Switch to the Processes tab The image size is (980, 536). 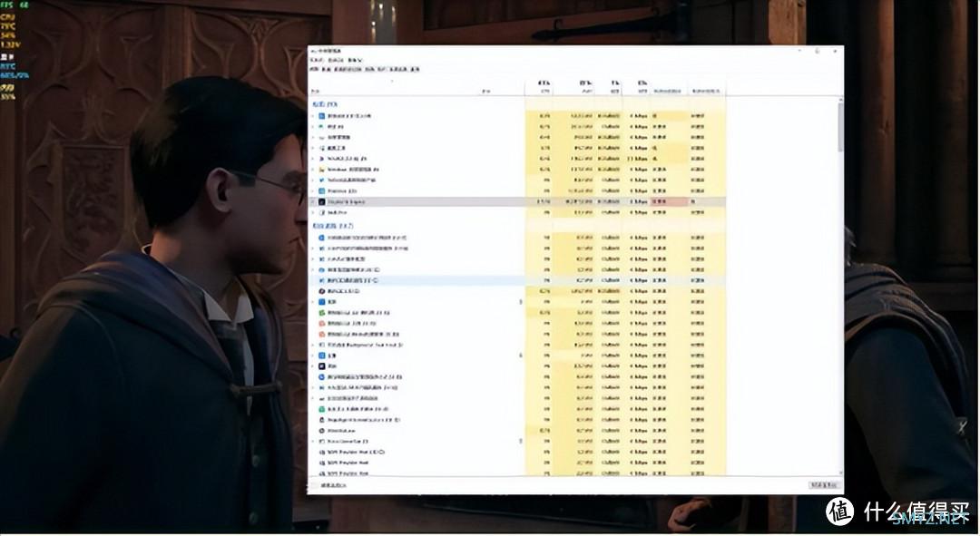click(314, 69)
